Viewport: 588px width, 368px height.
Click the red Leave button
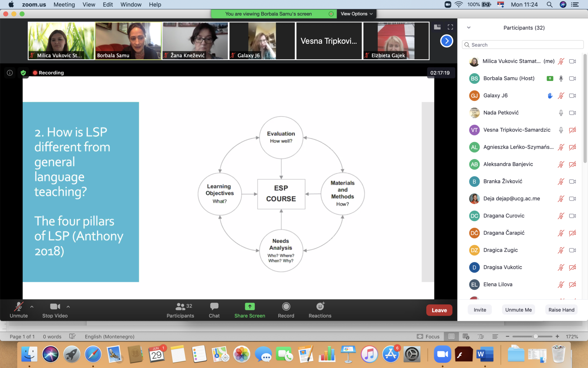(x=439, y=310)
